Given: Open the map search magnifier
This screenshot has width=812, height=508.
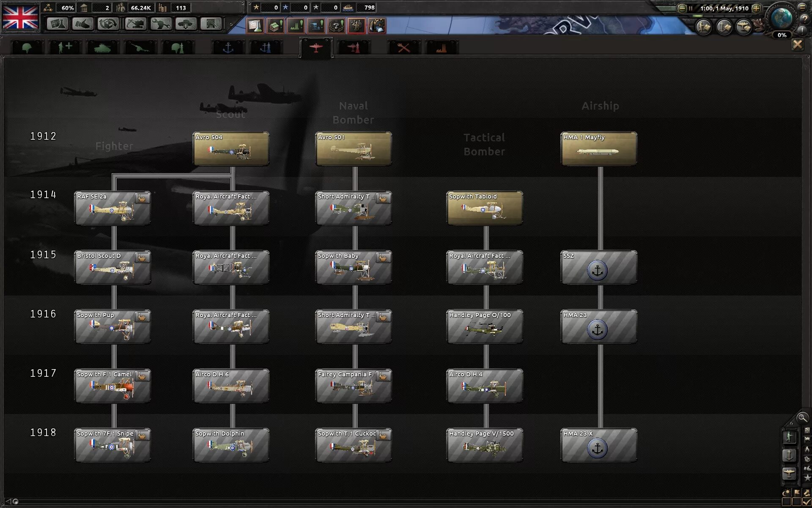Looking at the screenshot, I should [802, 418].
